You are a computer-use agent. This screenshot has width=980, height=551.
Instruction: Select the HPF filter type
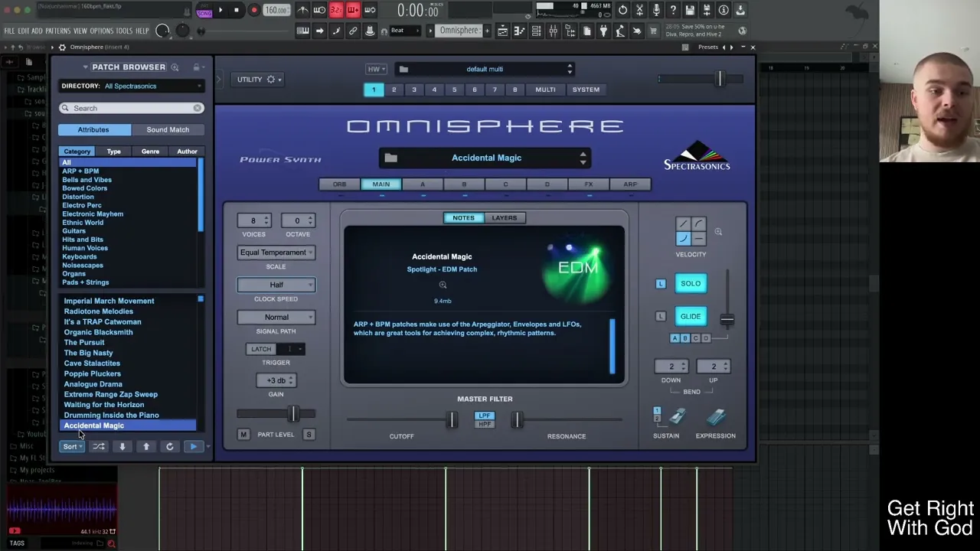click(x=484, y=424)
